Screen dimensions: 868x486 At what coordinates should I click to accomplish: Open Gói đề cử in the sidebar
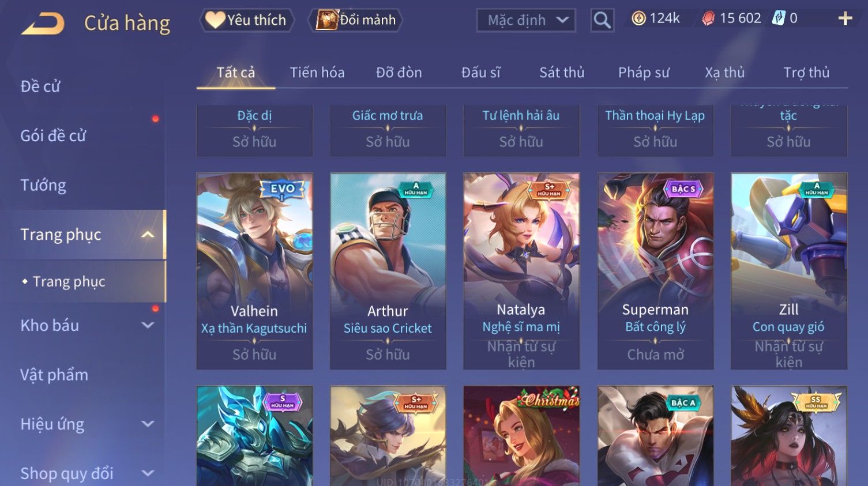(x=53, y=135)
